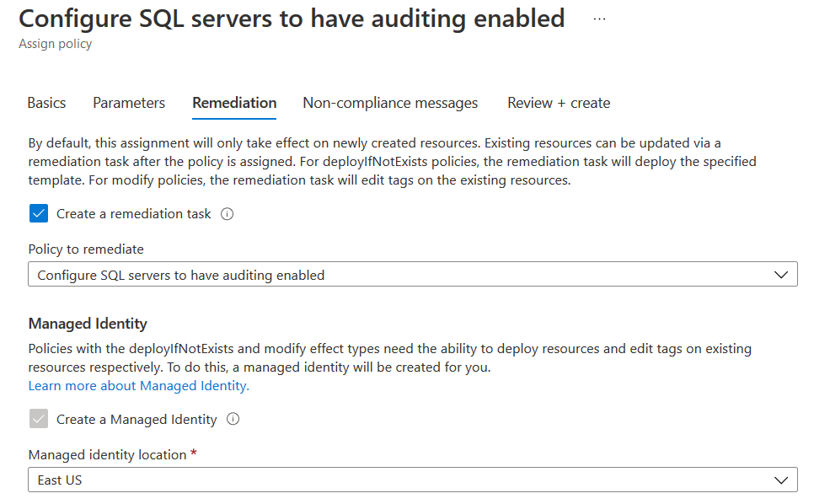The image size is (830, 504).
Task: Select the Remediation tab
Action: click(234, 103)
